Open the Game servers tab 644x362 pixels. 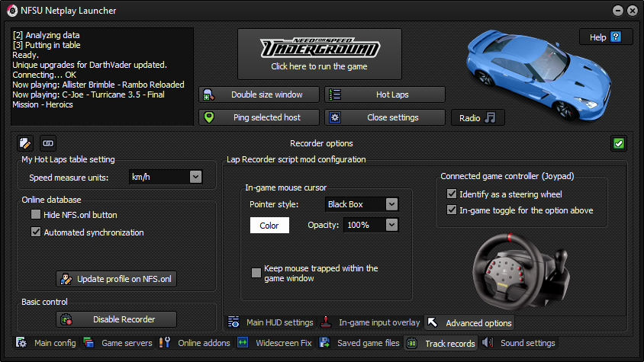[118, 343]
